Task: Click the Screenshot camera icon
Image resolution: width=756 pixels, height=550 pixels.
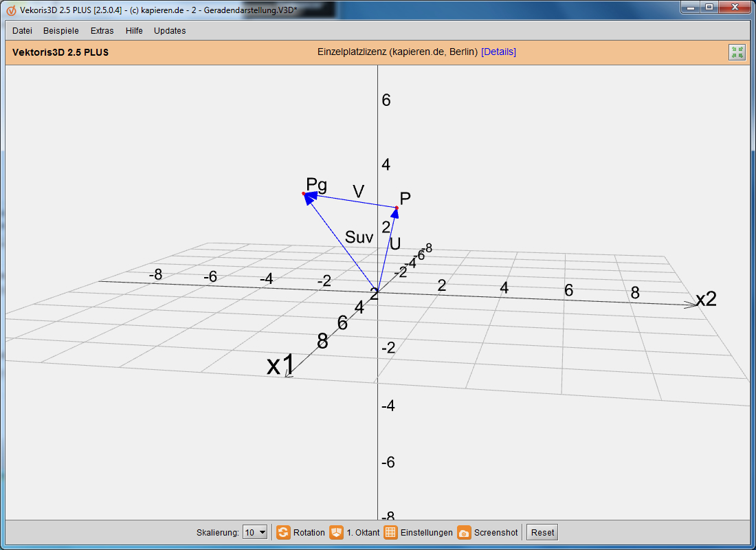Action: pos(464,532)
